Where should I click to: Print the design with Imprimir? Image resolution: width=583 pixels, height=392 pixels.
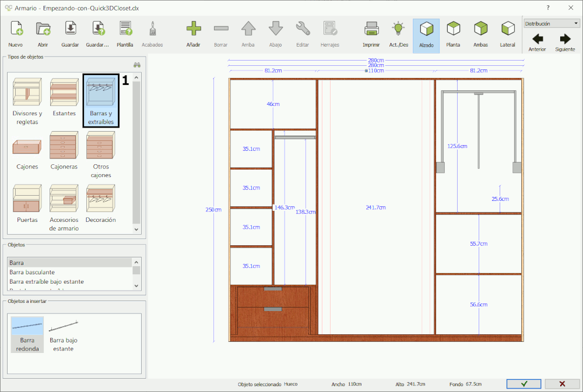point(371,34)
